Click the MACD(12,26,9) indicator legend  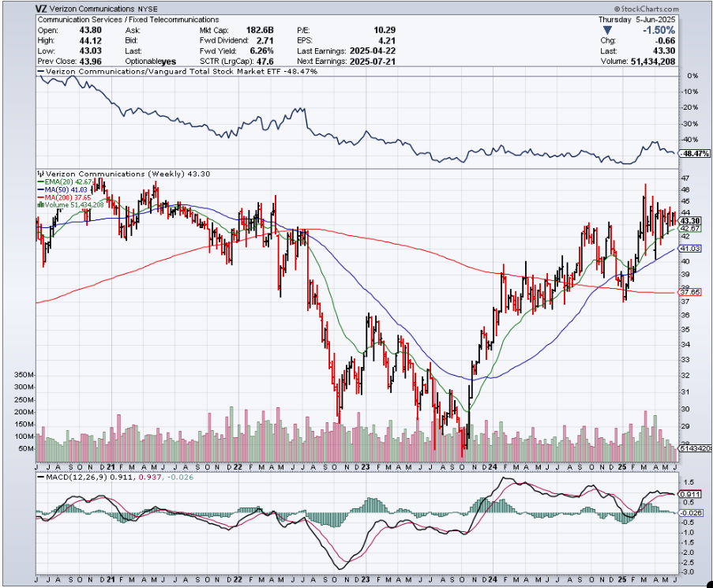click(x=114, y=478)
